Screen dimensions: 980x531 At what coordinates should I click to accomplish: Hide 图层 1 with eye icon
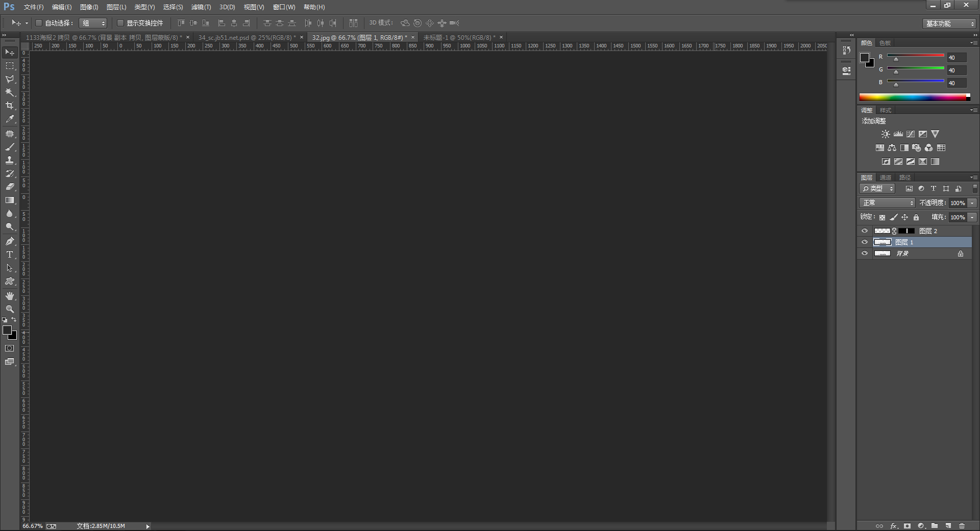[865, 242]
